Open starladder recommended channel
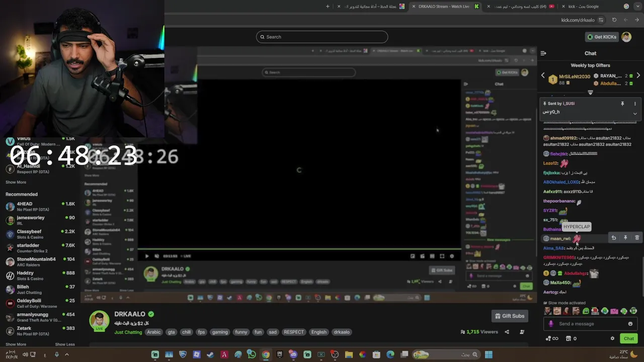Screen dimensions: 644x362 40,247
